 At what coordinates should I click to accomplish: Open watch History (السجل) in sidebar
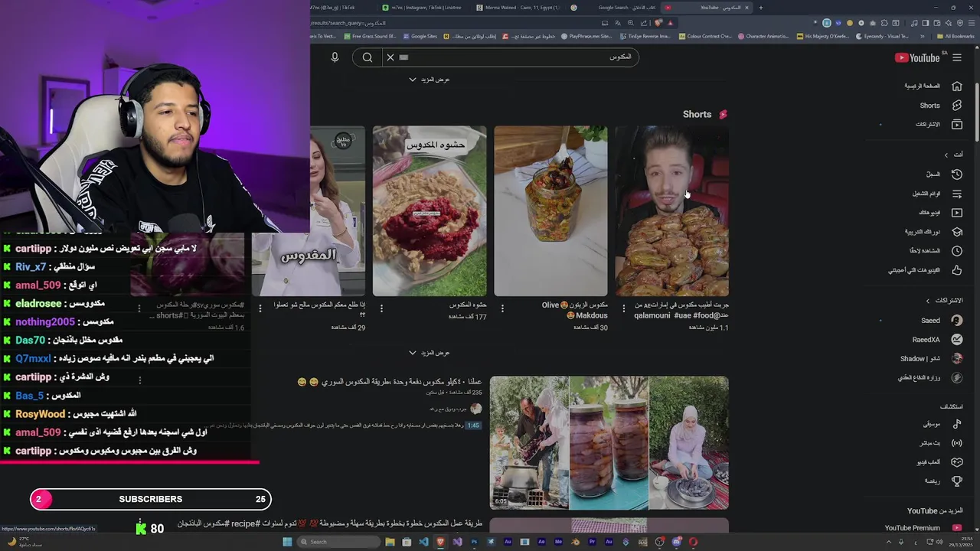pos(957,174)
